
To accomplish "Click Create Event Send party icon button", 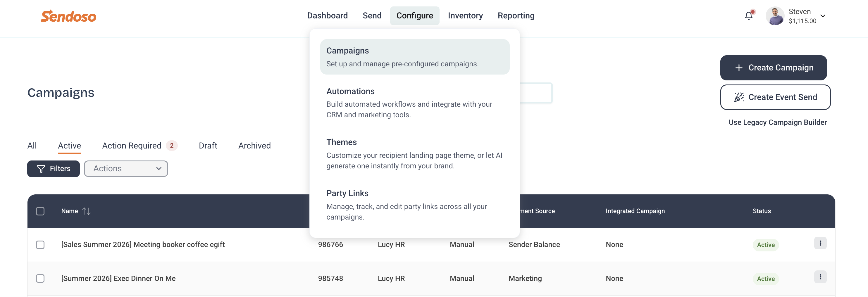I will (x=775, y=97).
